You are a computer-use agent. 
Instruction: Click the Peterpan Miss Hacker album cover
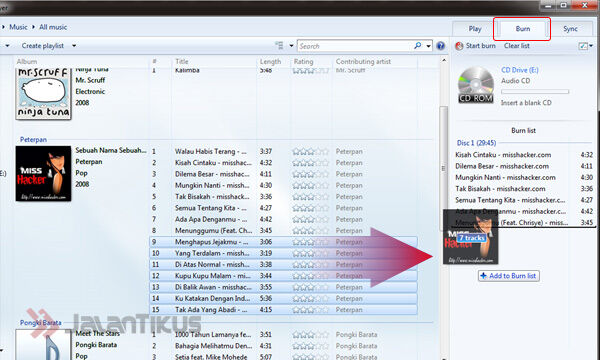click(x=43, y=173)
